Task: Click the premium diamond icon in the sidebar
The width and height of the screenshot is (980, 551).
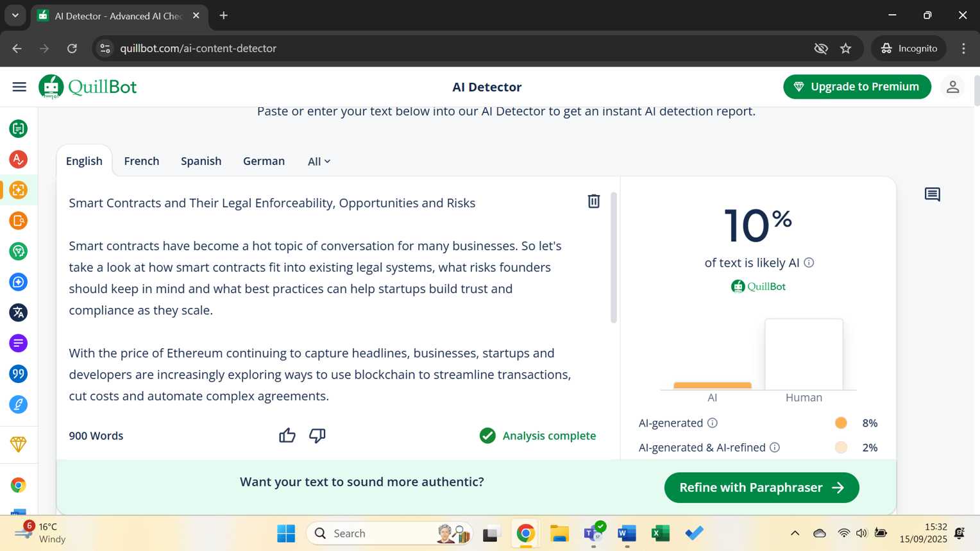Action: (19, 444)
